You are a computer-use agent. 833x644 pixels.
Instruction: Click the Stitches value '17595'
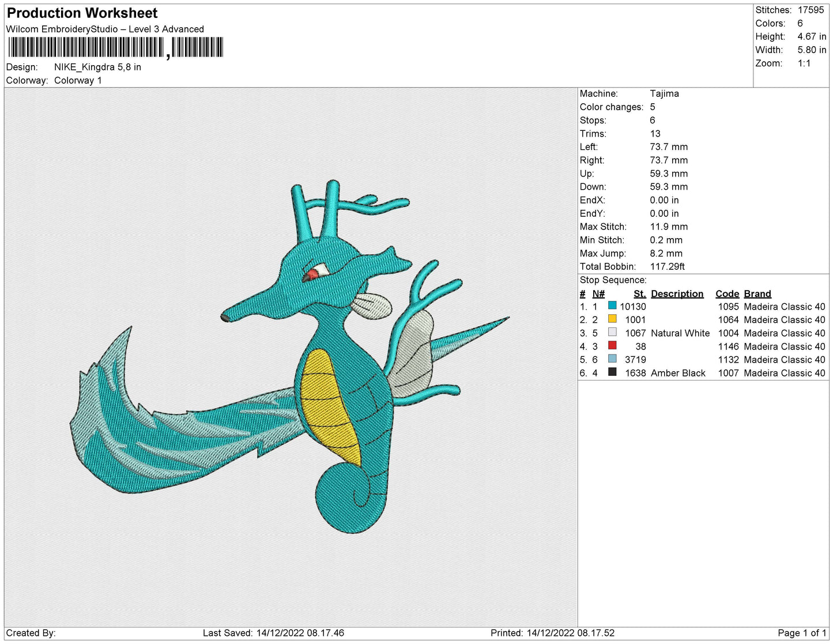(x=811, y=10)
